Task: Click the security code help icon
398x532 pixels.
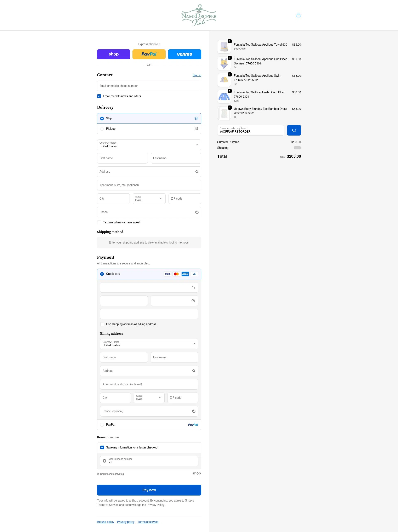Action: click(x=193, y=301)
